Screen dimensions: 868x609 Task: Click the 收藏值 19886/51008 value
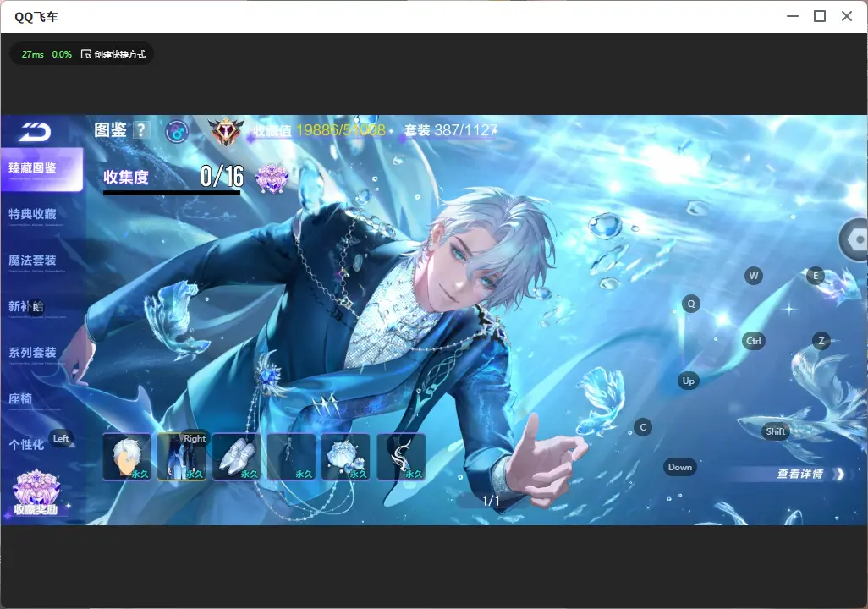click(x=340, y=130)
